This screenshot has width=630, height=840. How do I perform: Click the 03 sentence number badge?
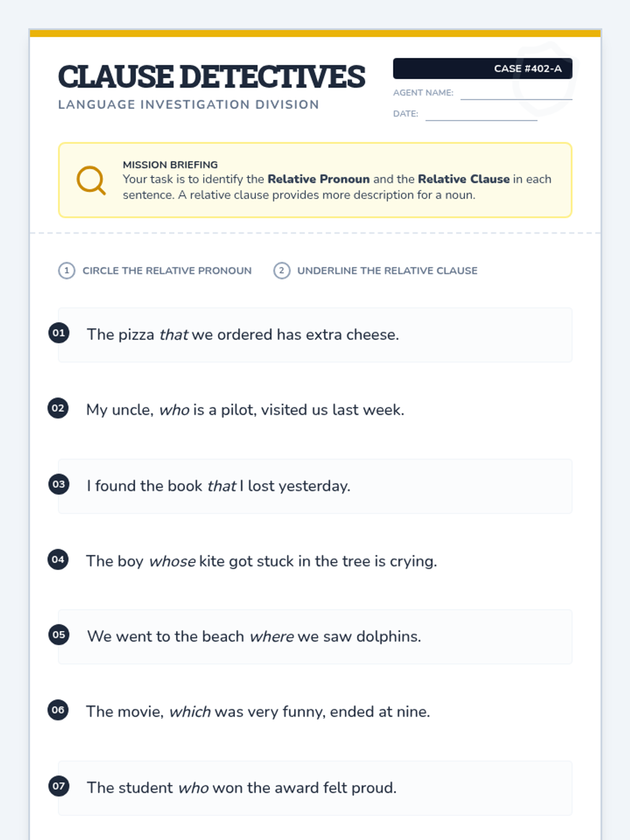[x=59, y=484]
